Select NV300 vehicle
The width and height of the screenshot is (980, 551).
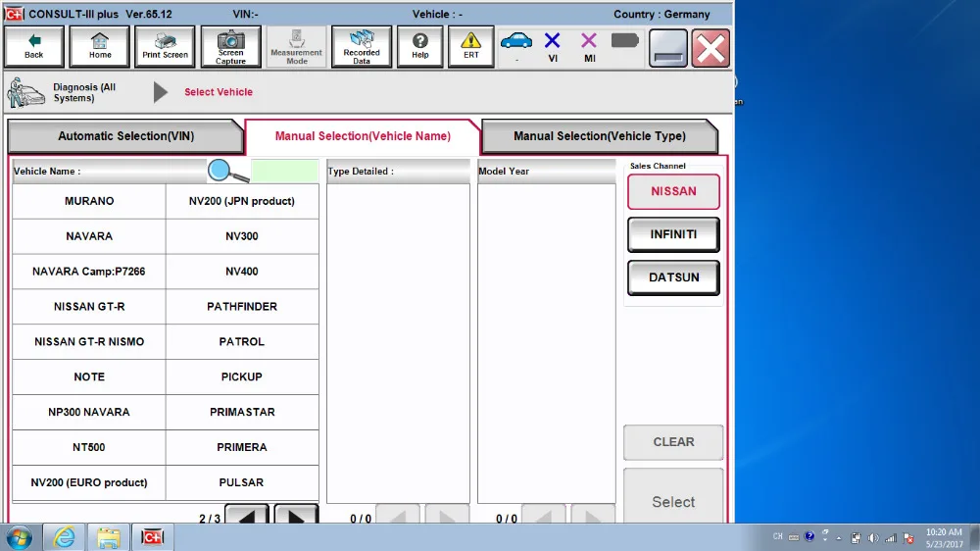pos(242,236)
